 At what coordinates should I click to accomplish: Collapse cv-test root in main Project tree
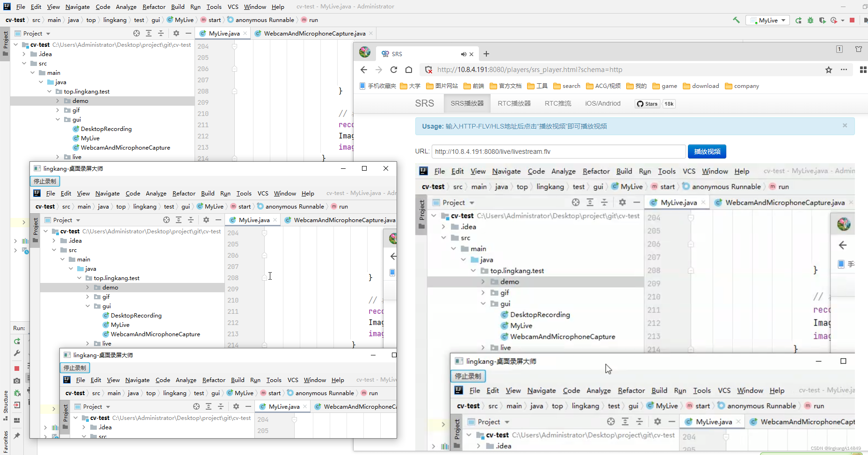pyautogui.click(x=16, y=44)
